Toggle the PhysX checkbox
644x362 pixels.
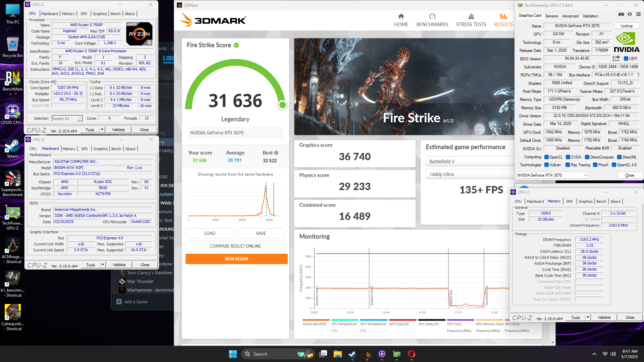(x=595, y=165)
